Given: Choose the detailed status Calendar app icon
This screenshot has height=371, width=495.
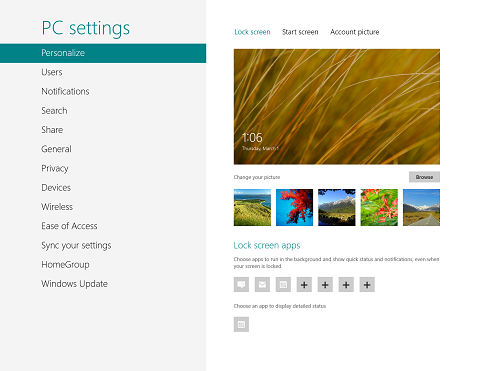Looking at the screenshot, I should point(241,324).
